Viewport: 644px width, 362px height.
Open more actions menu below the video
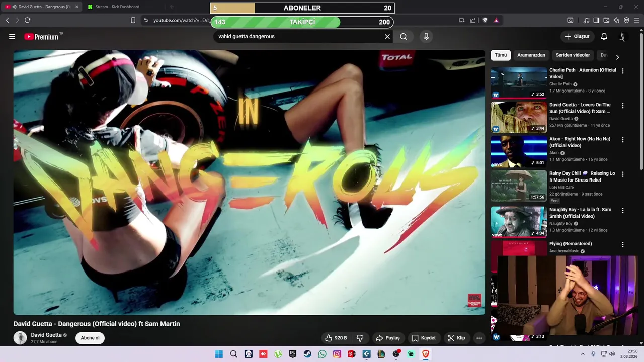(479, 338)
